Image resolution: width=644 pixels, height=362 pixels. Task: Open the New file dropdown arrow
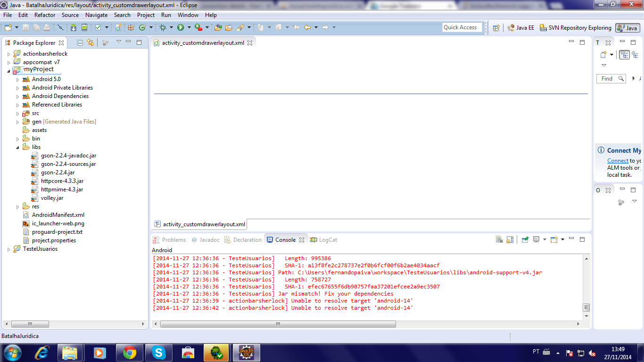tap(17, 27)
